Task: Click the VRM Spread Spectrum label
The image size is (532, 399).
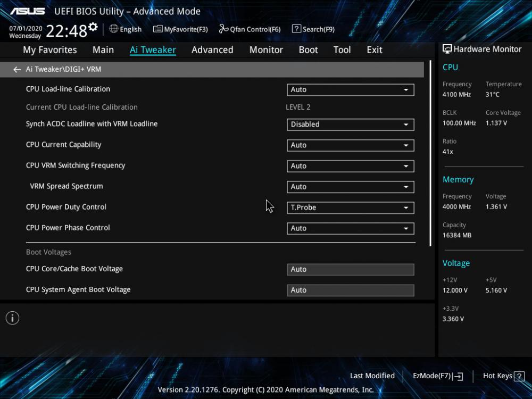Action: (66, 186)
